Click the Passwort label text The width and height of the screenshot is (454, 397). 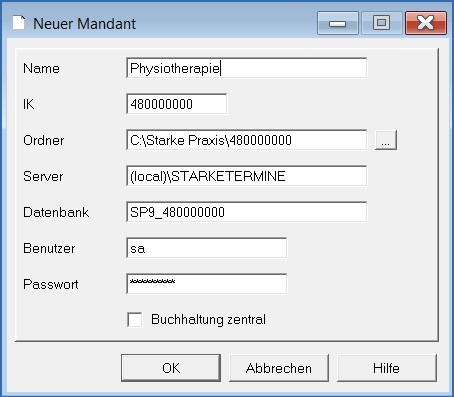point(51,284)
